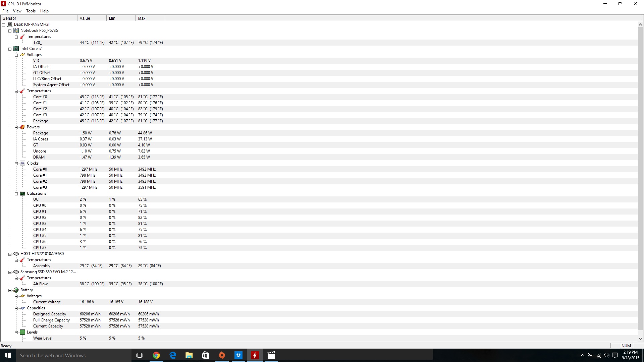This screenshot has height=362, width=644.
Task: Open the File menu
Action: coord(5,11)
